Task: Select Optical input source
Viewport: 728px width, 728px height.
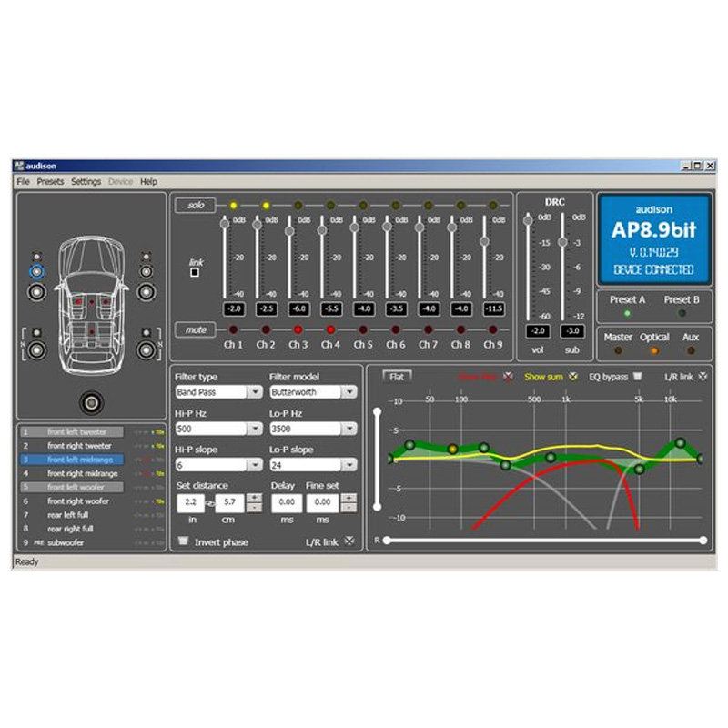Action: (x=654, y=350)
